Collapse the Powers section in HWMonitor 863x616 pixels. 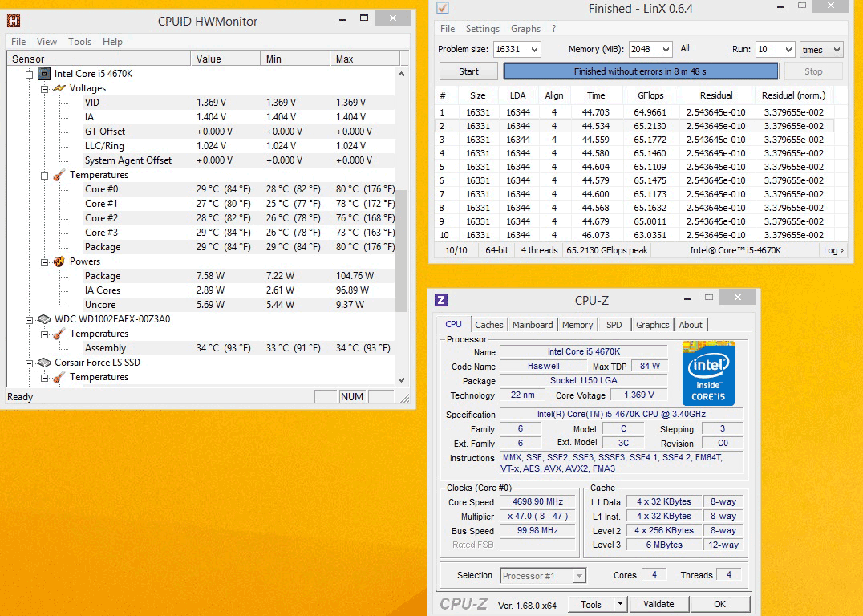[44, 261]
